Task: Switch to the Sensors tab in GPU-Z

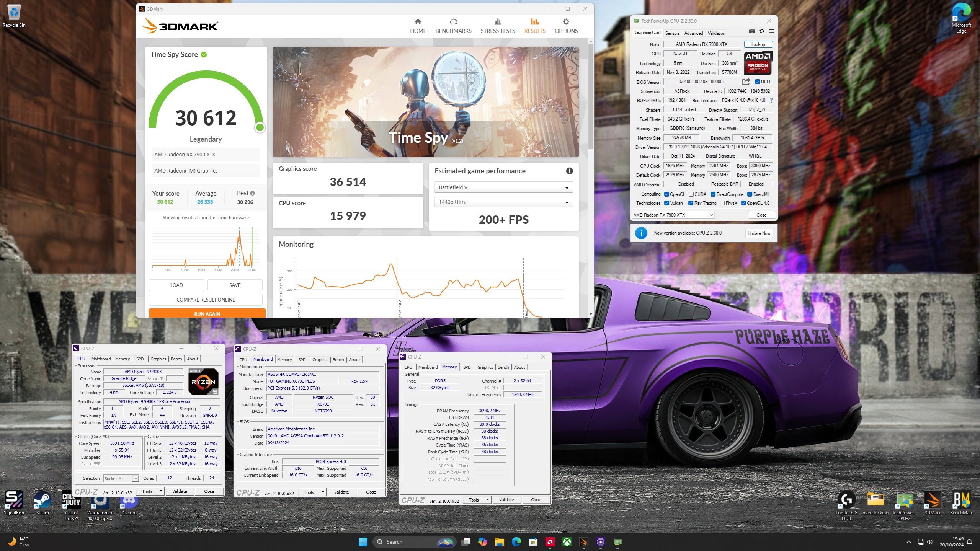Action: coord(672,33)
